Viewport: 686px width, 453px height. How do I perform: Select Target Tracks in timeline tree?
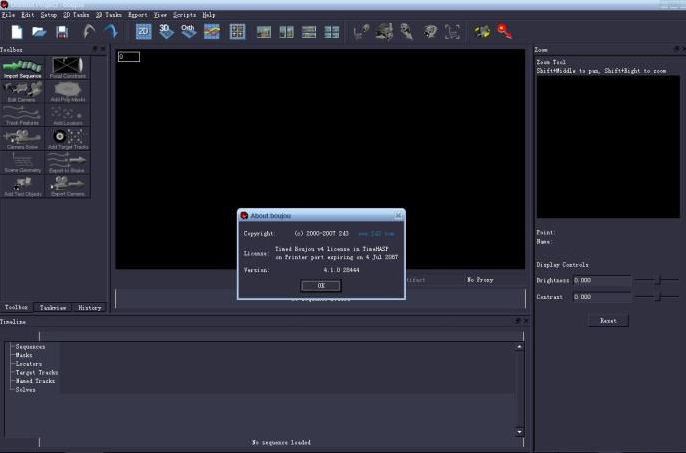pyautogui.click(x=37, y=372)
